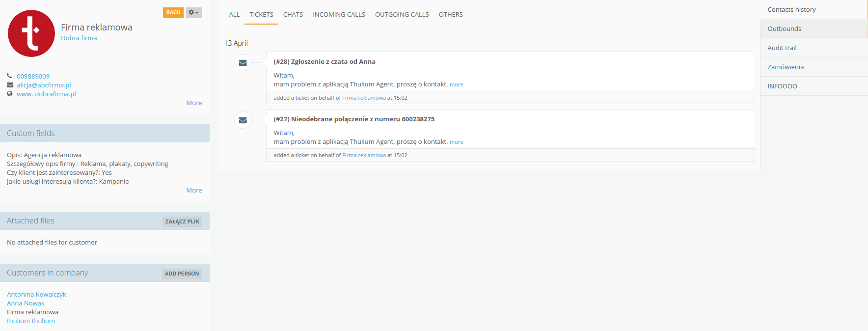This screenshot has height=331, width=868.
Task: Click the ADD PERSON button
Action: click(182, 274)
